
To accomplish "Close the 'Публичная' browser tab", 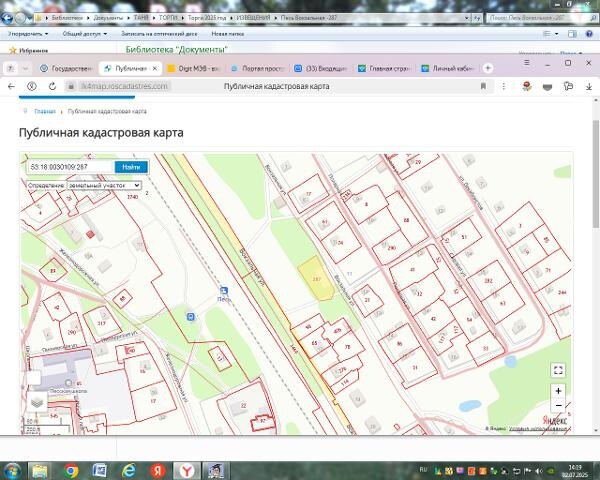I will point(155,69).
